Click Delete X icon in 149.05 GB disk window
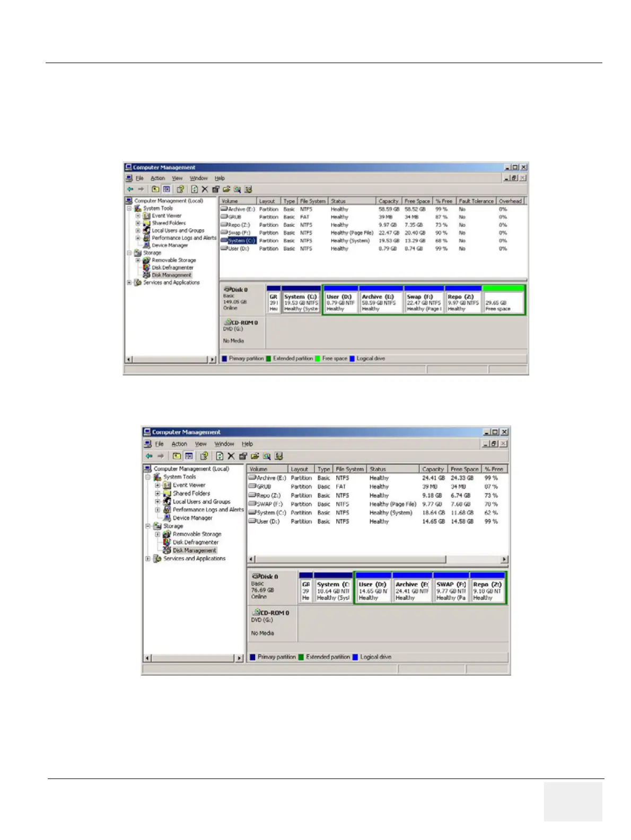Viewport: 631px width, 840px height. 205,189
